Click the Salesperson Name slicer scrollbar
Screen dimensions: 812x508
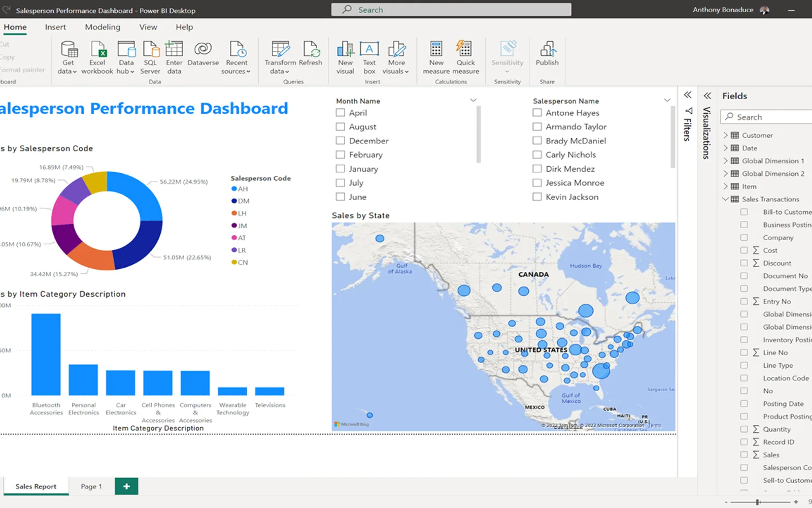coord(673,137)
